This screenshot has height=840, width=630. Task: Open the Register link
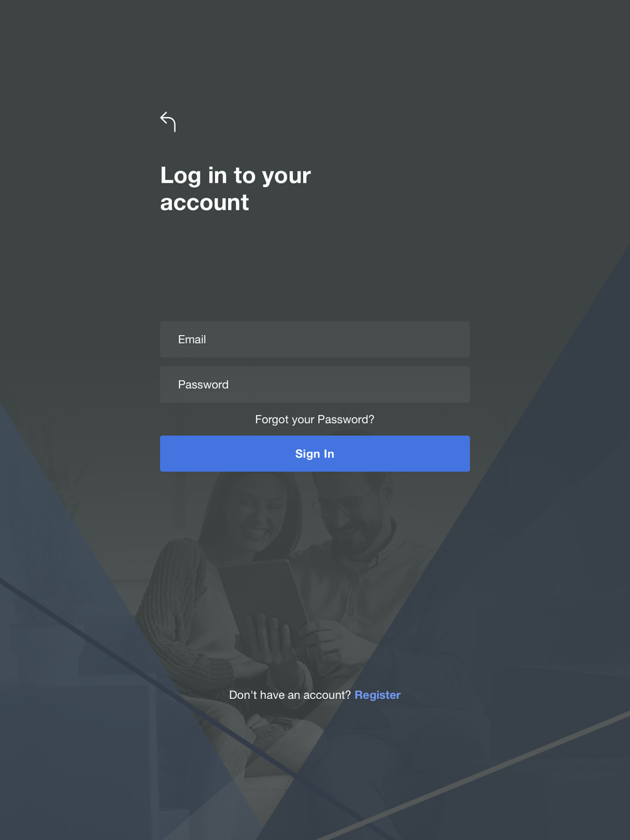(377, 695)
